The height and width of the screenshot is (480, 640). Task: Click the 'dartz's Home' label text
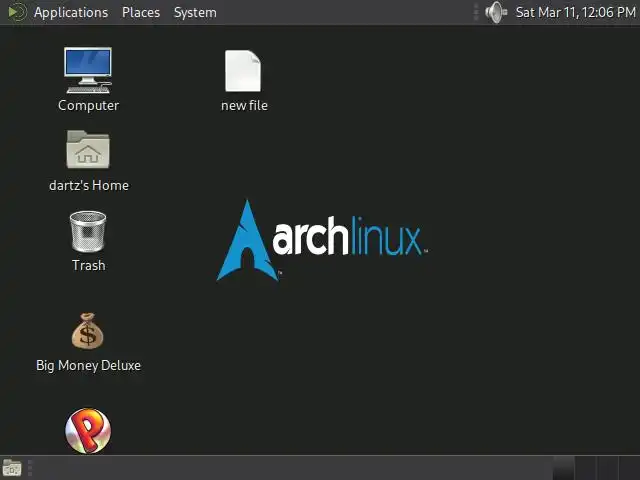tap(89, 185)
